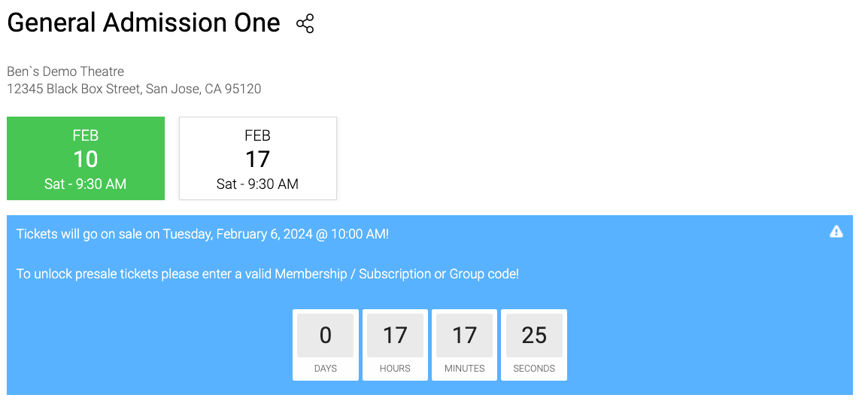Click Sat - 9:30 AM under FEB 17

pos(257,184)
